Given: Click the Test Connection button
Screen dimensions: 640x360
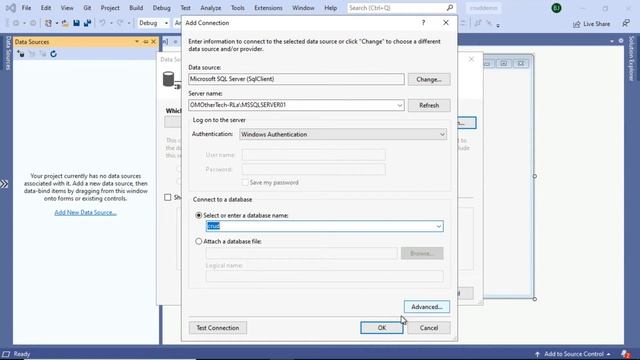Looking at the screenshot, I should pyautogui.click(x=218, y=328).
